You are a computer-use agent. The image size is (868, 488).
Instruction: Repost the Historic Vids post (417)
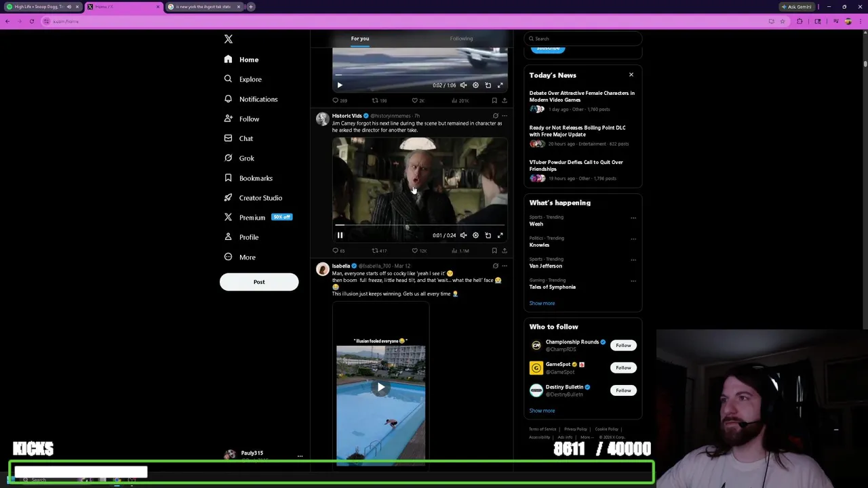[379, 251]
